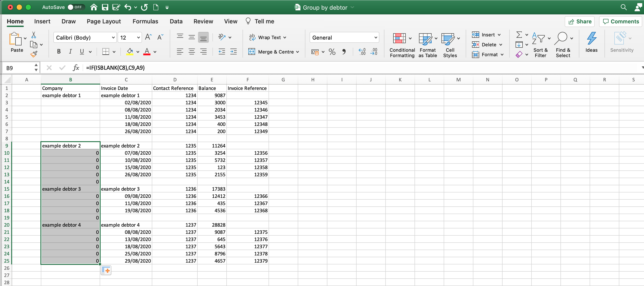Viewport: 644px width, 286px height.
Task: Click the Orientation text angle icon
Action: (222, 37)
